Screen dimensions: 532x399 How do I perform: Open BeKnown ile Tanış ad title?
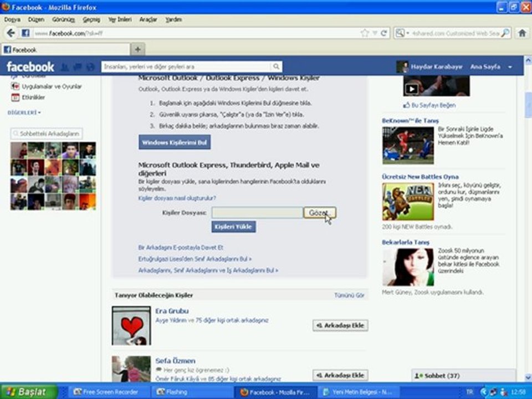click(410, 121)
